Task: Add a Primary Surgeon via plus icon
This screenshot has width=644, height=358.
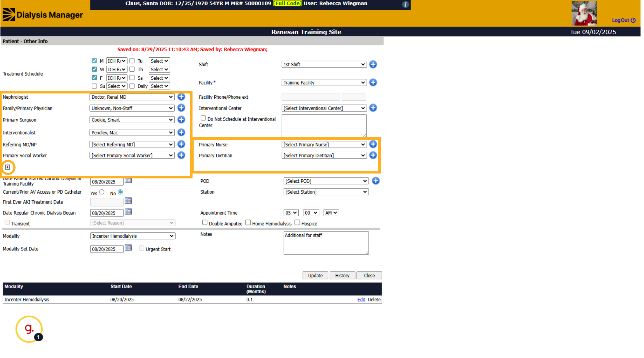Action: coord(181,120)
